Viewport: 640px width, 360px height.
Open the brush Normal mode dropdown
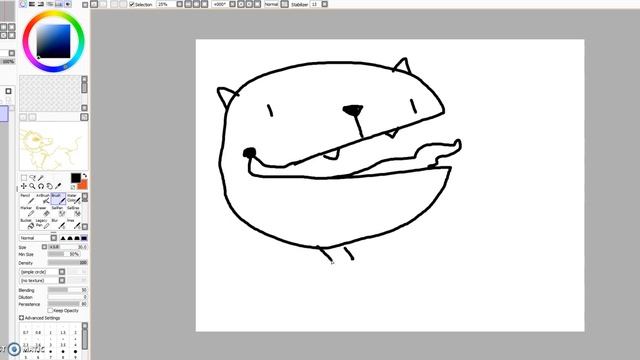53,238
